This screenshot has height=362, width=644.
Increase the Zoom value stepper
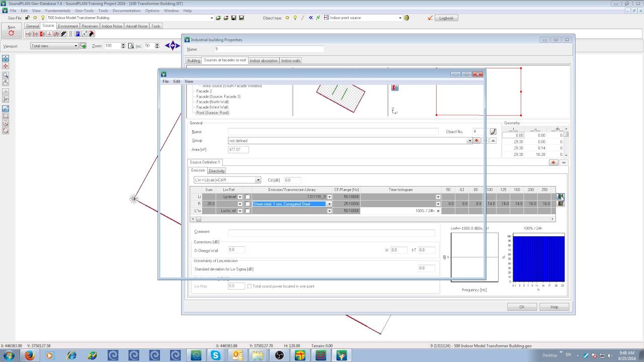(123, 44)
